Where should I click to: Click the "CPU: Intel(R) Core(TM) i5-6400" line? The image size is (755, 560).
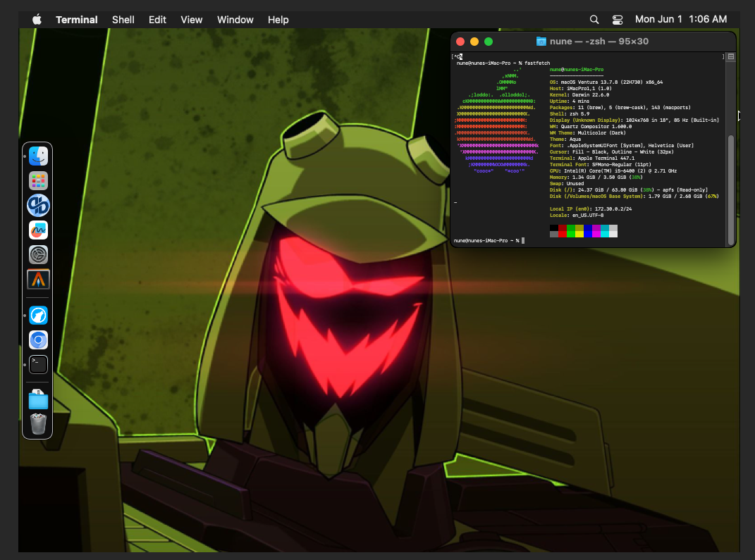[x=613, y=170]
